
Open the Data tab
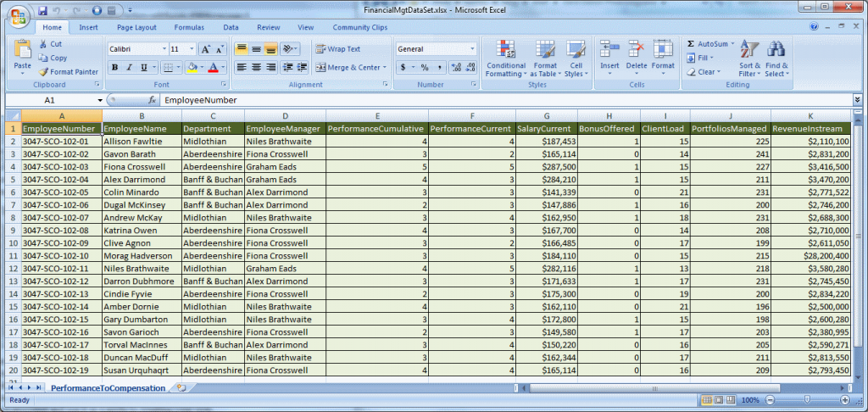point(231,27)
